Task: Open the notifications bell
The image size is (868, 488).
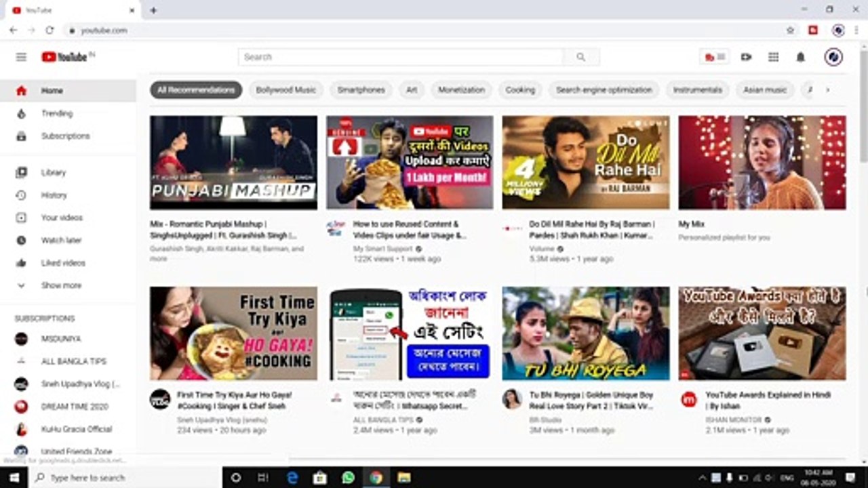Action: tap(800, 57)
